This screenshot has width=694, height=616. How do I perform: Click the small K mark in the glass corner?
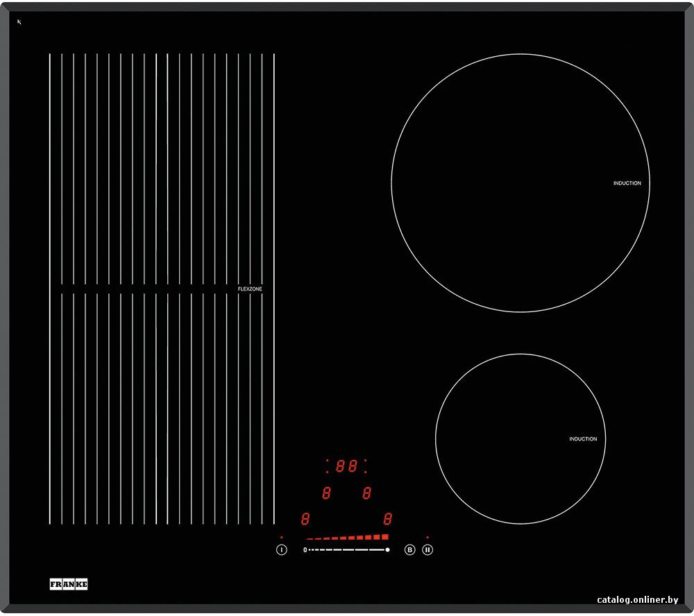(x=19, y=22)
